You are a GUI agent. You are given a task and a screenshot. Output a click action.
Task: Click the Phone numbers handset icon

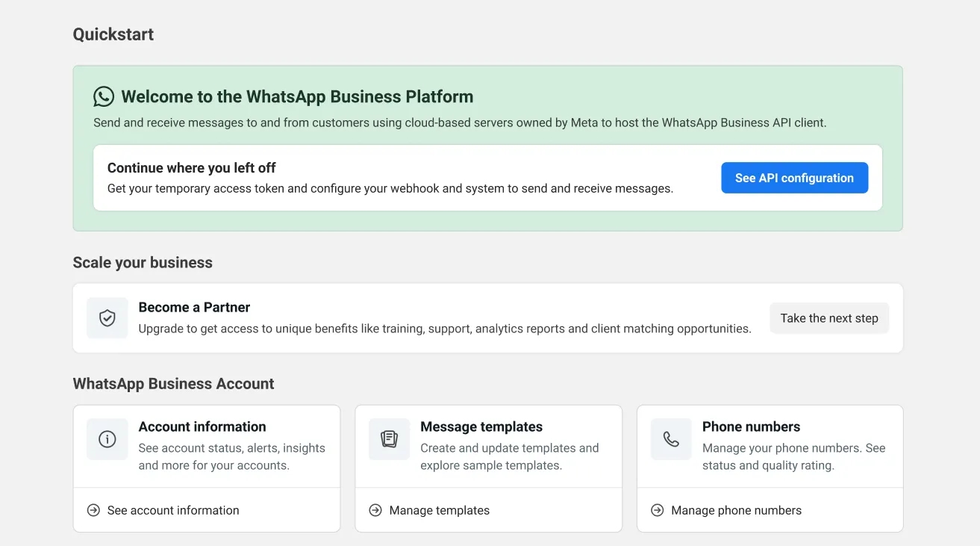click(671, 439)
